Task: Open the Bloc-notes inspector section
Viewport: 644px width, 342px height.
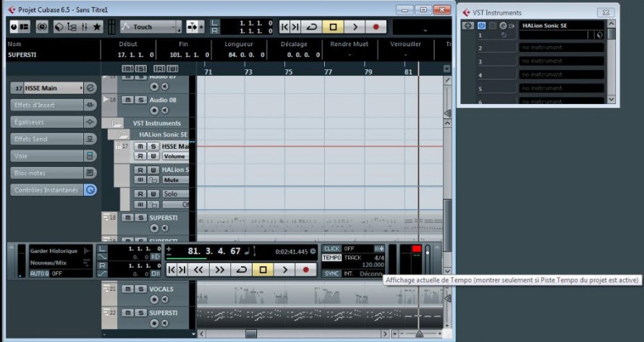Action: tap(47, 173)
